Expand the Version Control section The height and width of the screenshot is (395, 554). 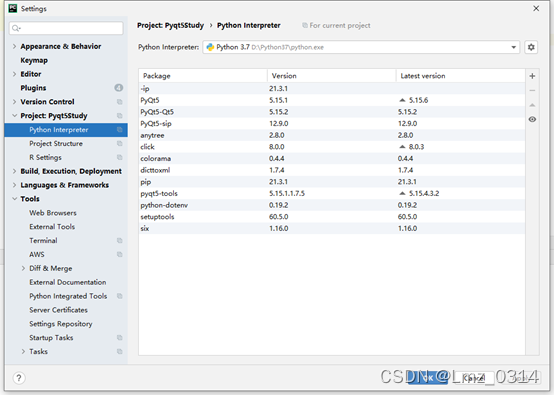pyautogui.click(x=14, y=102)
